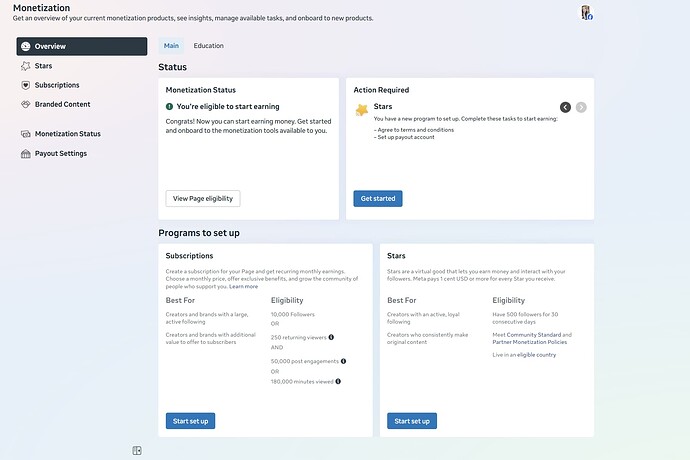This screenshot has width=690, height=460.
Task: Open Community Standard link
Action: click(534, 335)
